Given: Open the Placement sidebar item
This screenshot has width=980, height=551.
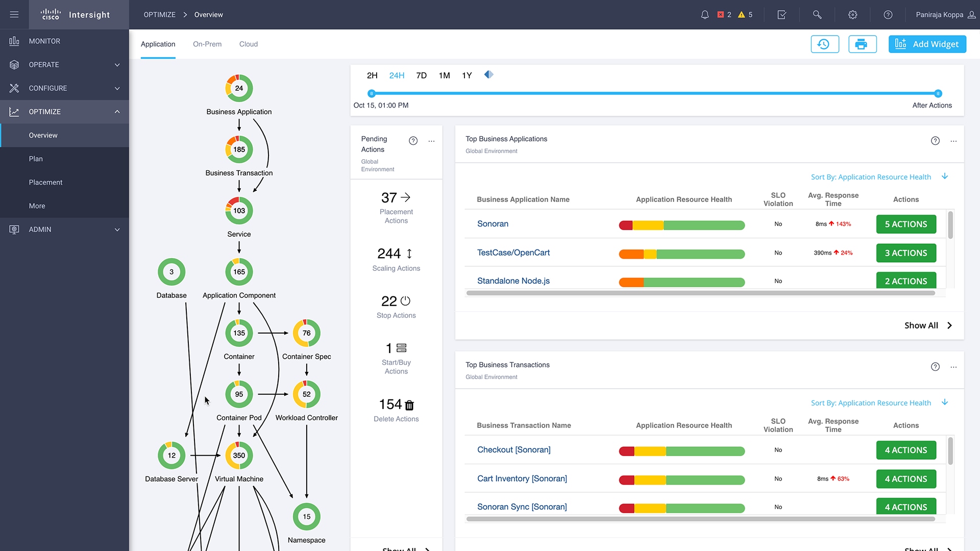Looking at the screenshot, I should [64, 182].
